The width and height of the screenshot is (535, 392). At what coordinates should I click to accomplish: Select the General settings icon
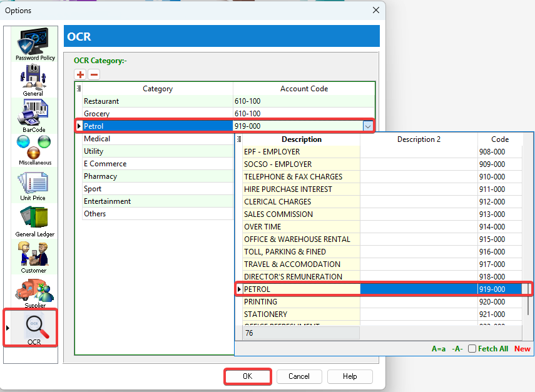(x=33, y=79)
